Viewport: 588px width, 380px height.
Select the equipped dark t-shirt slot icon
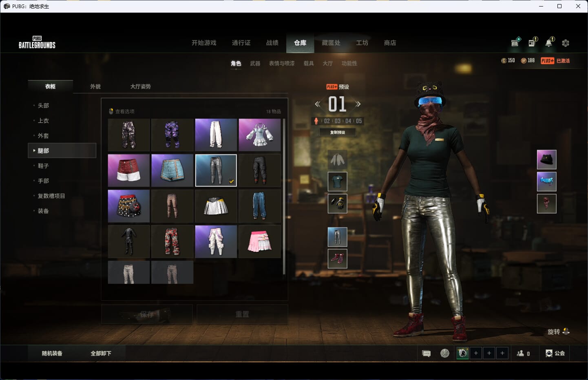(x=337, y=181)
